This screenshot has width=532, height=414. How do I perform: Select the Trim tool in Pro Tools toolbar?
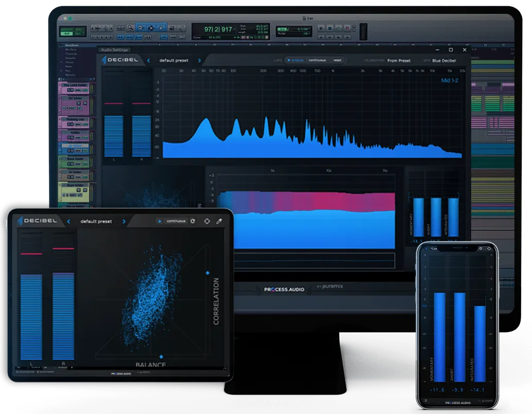point(141,28)
